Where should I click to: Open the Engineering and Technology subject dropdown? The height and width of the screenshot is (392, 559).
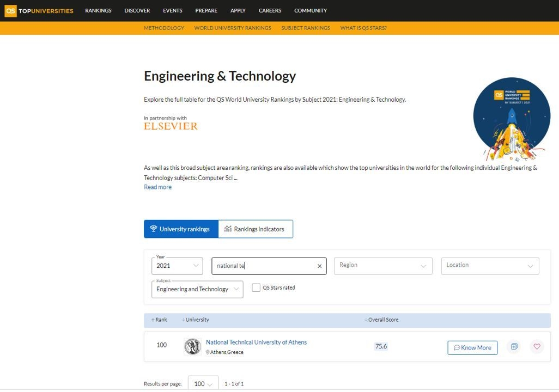click(x=198, y=289)
